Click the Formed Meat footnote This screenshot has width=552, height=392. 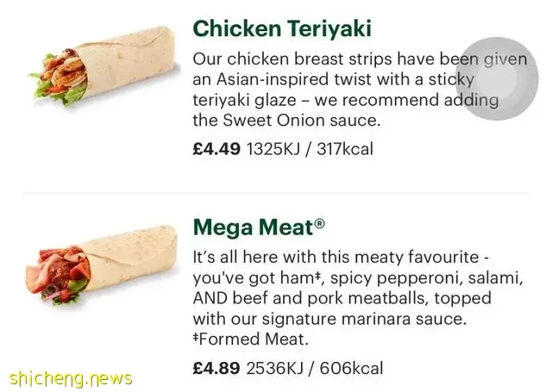pyautogui.click(x=250, y=339)
